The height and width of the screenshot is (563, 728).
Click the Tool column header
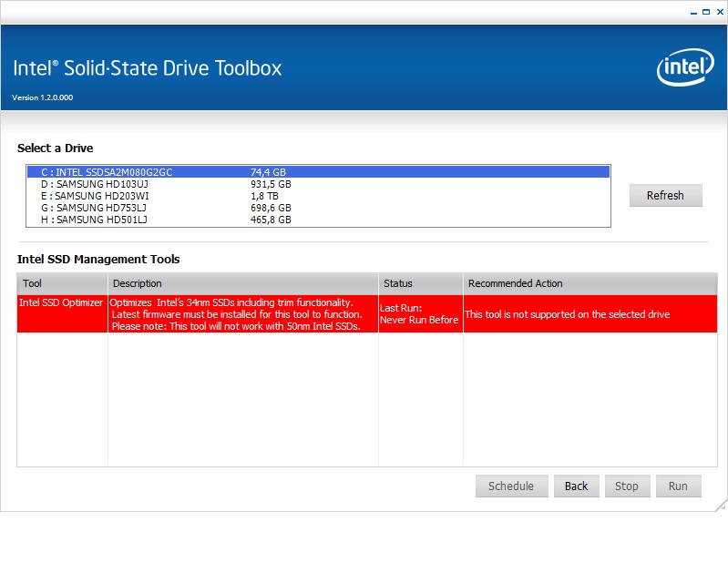pyautogui.click(x=62, y=283)
